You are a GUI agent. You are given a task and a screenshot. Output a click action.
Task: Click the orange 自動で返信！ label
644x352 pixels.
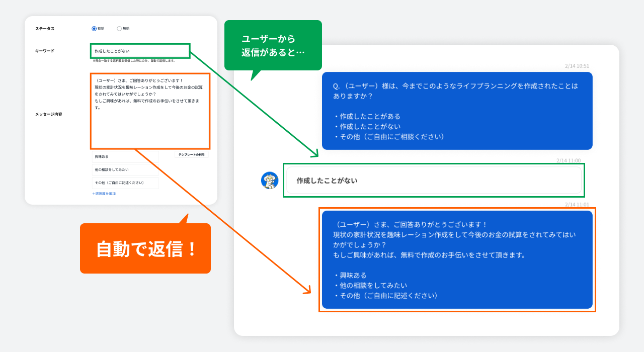tap(145, 248)
